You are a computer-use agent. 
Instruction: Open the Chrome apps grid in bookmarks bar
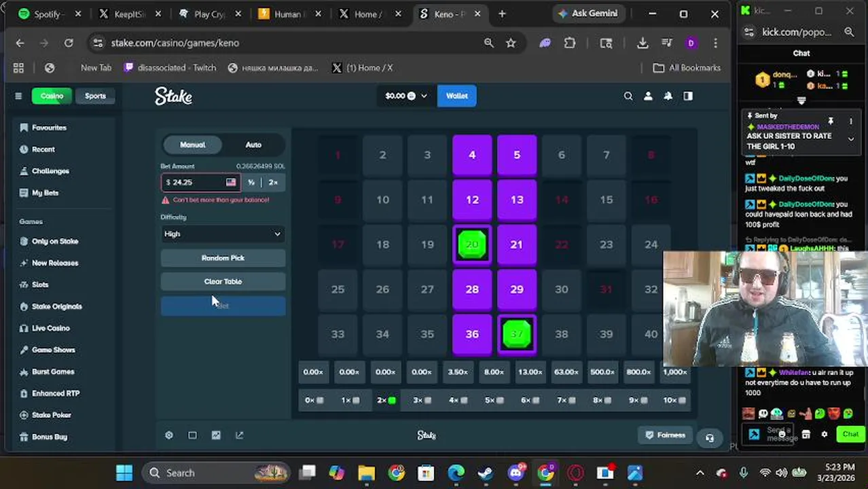[18, 68]
